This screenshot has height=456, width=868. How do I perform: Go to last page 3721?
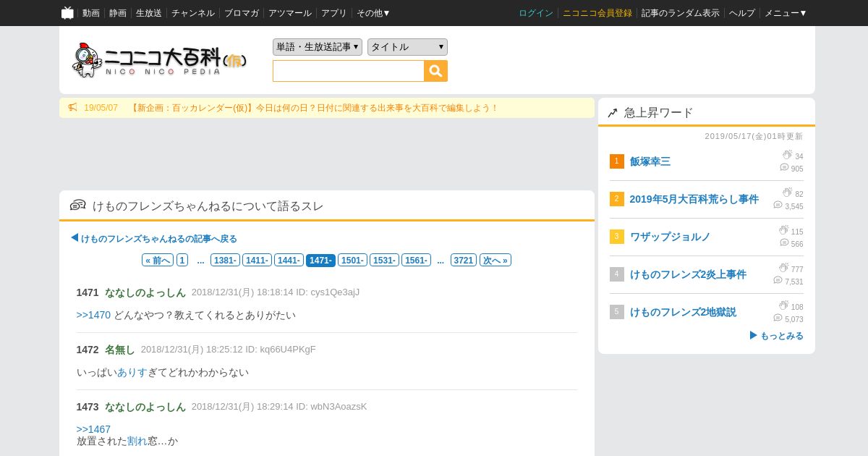(x=464, y=260)
